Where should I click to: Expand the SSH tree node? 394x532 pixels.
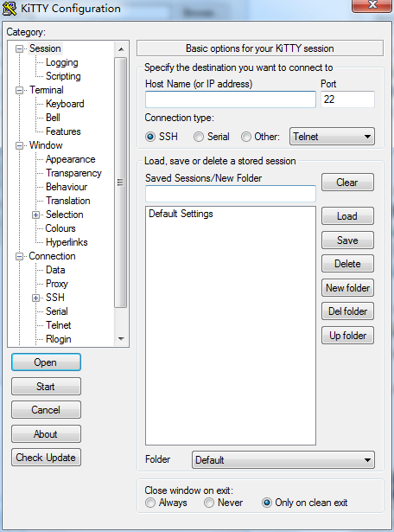tap(35, 298)
